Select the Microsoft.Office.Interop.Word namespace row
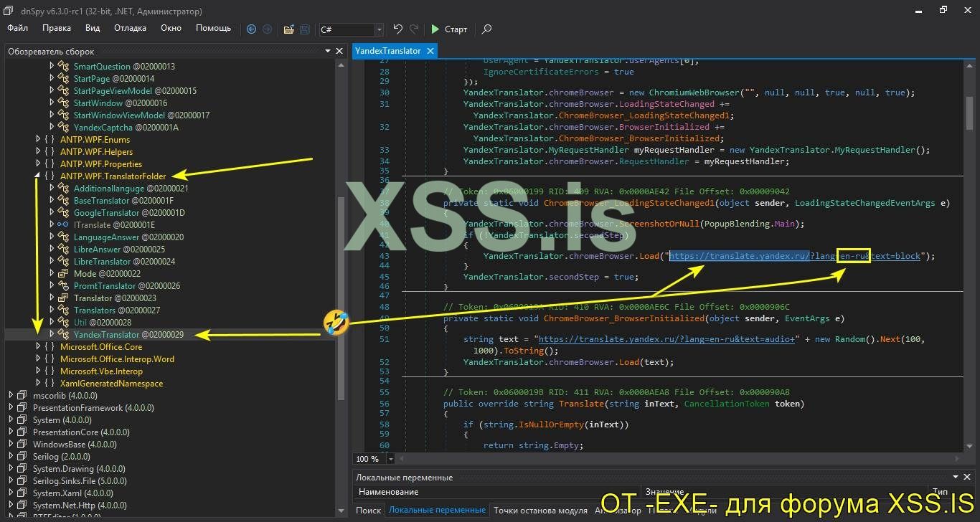The image size is (980, 522). (x=117, y=359)
